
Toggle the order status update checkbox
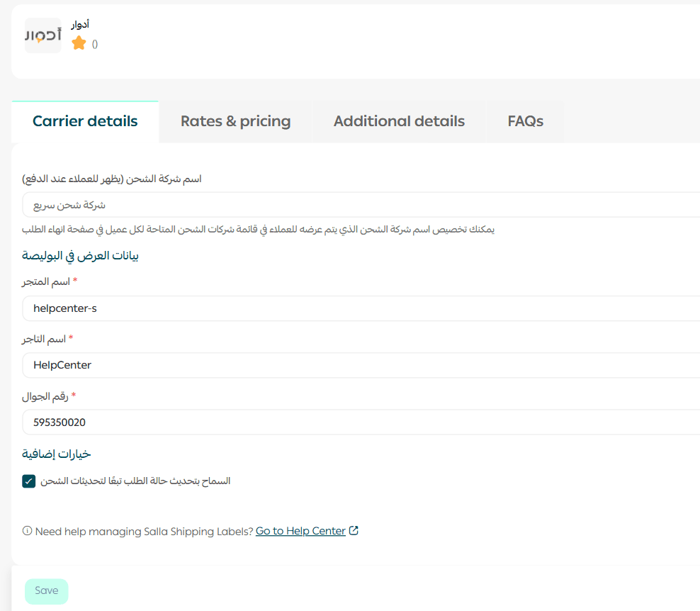pyautogui.click(x=29, y=481)
